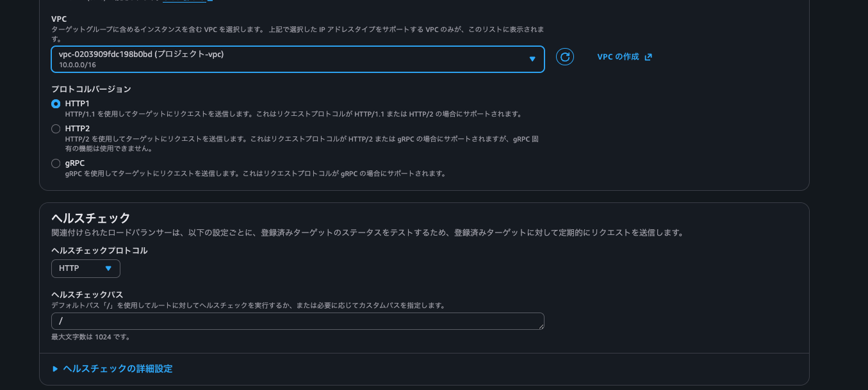Click the ヘルスチェックの詳細設定 link text
The width and height of the screenshot is (868, 390).
(119, 369)
